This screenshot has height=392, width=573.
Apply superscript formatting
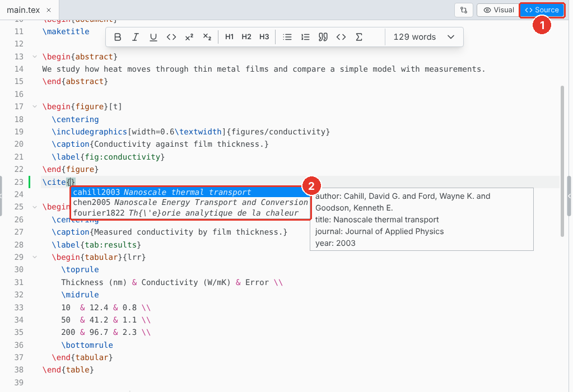(x=189, y=37)
